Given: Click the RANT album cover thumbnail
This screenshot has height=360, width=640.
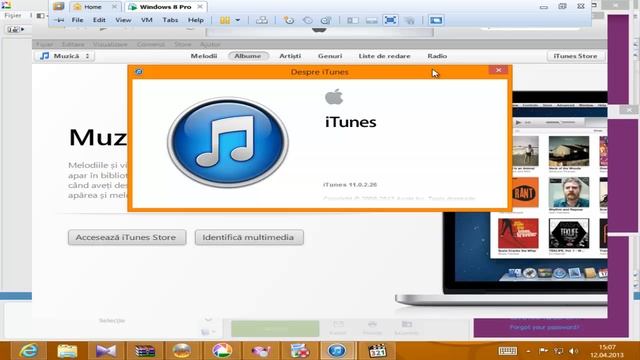Looking at the screenshot, I should coord(524,193).
